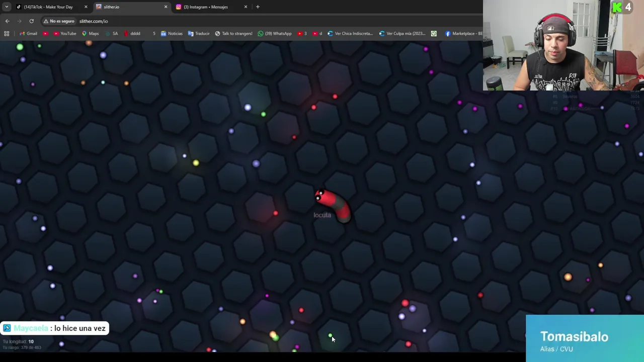Open the tab search dropdown arrow
Viewport: 644px width, 362px height.
coord(6,7)
